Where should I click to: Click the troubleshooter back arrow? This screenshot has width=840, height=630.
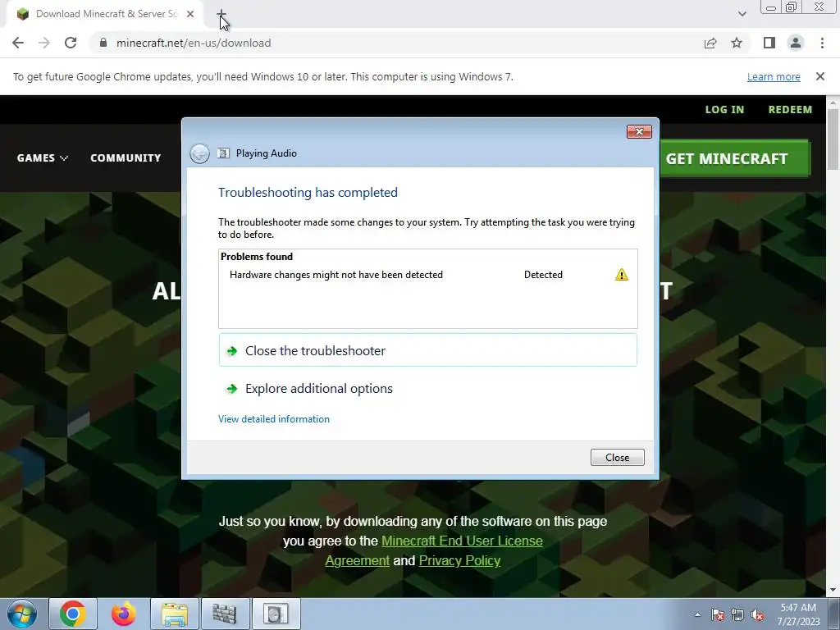coord(200,153)
